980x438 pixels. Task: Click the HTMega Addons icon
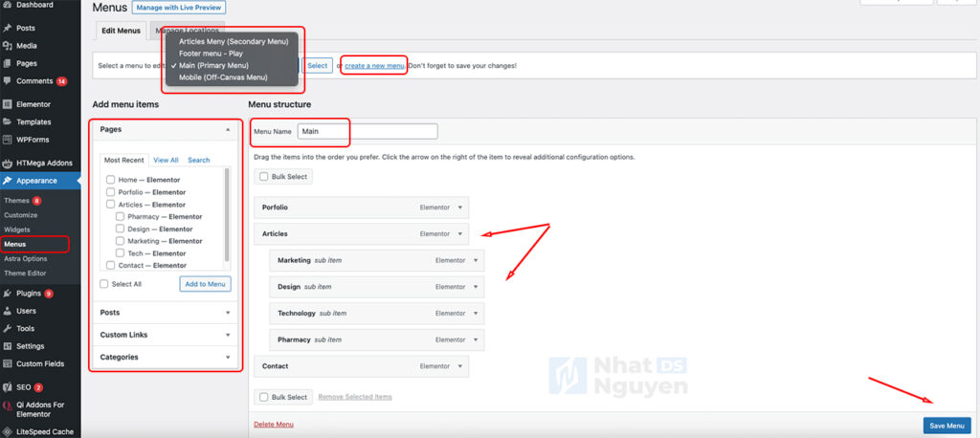click(8, 164)
